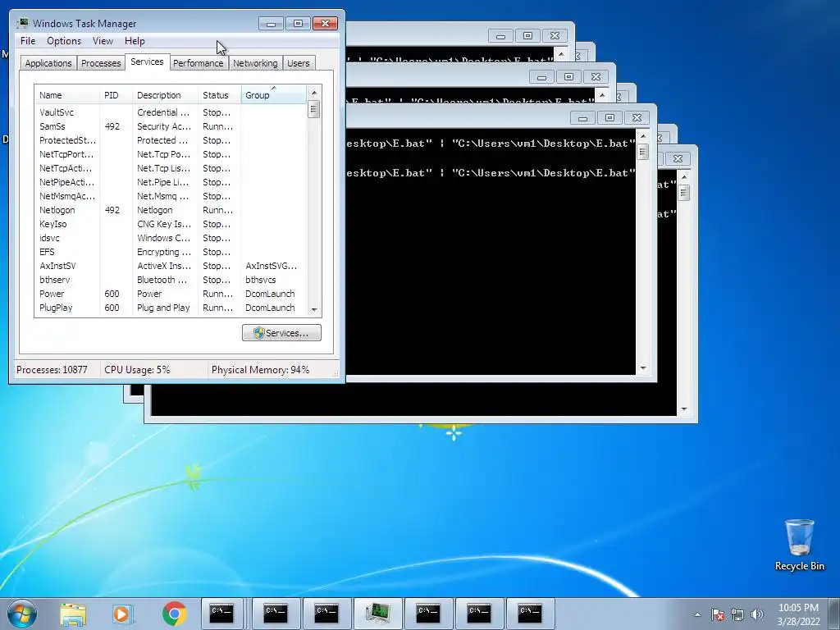The image size is (840, 630).
Task: Select the Netlogon service row
Action: 171,210
